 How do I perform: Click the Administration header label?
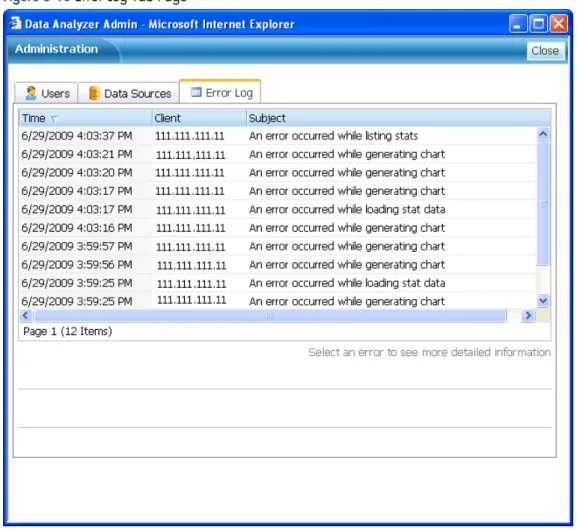pos(56,49)
